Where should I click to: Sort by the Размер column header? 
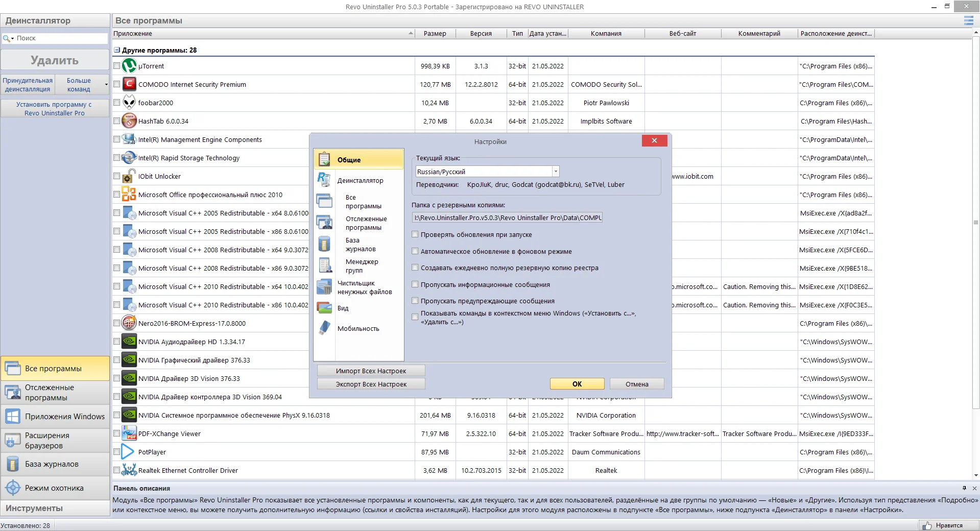tap(435, 34)
